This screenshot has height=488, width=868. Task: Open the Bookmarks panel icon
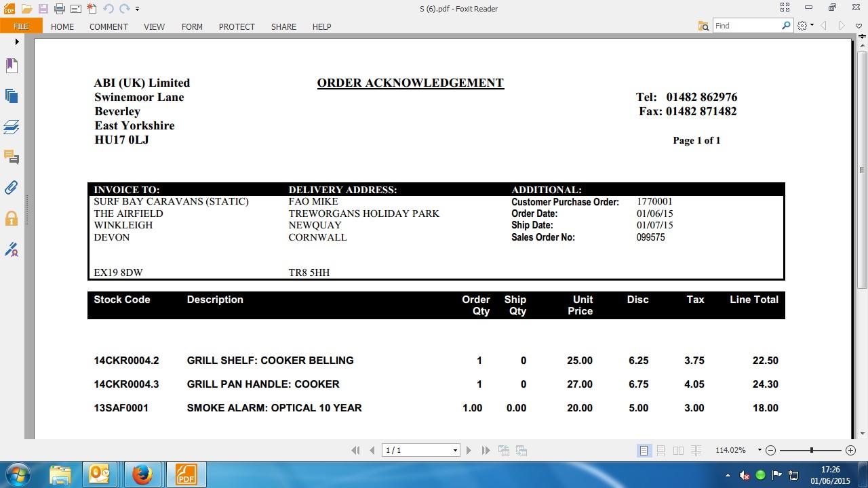click(12, 66)
